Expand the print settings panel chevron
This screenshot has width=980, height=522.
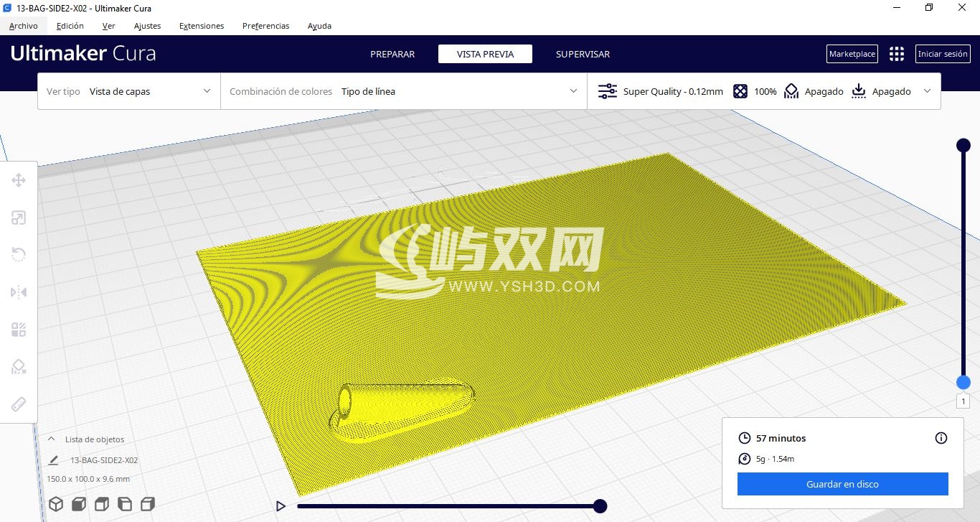(928, 91)
